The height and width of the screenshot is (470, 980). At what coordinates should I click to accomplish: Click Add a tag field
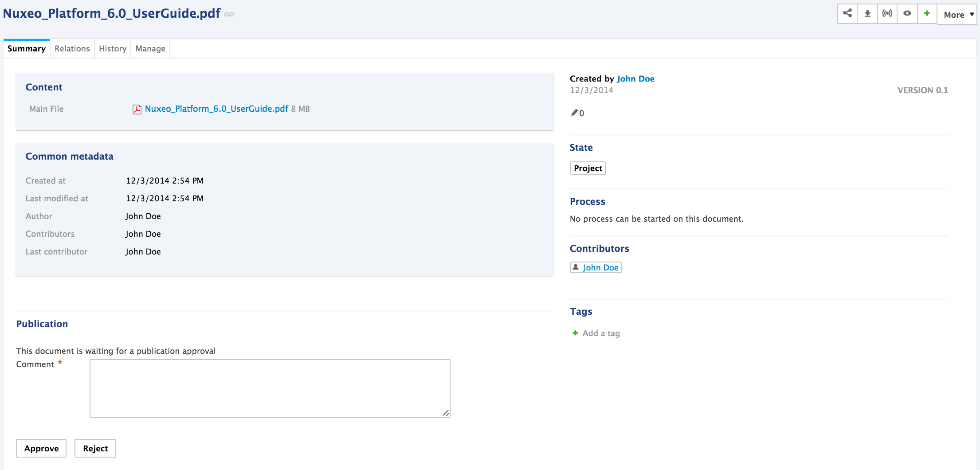point(601,333)
